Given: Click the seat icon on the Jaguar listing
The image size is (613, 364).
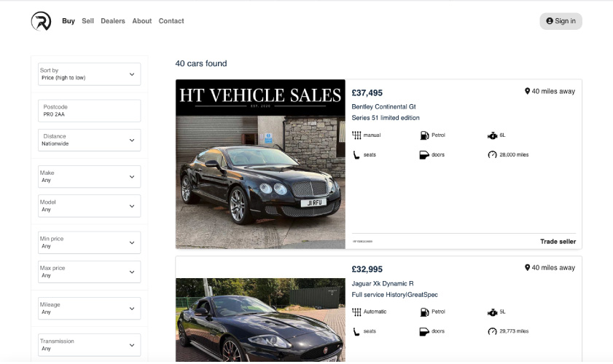Looking at the screenshot, I should 356,331.
